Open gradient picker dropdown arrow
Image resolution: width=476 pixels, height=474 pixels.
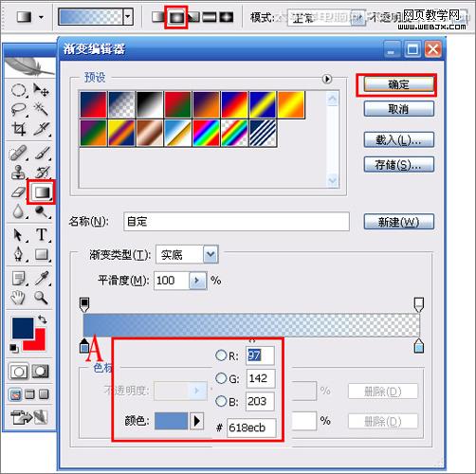click(x=128, y=17)
